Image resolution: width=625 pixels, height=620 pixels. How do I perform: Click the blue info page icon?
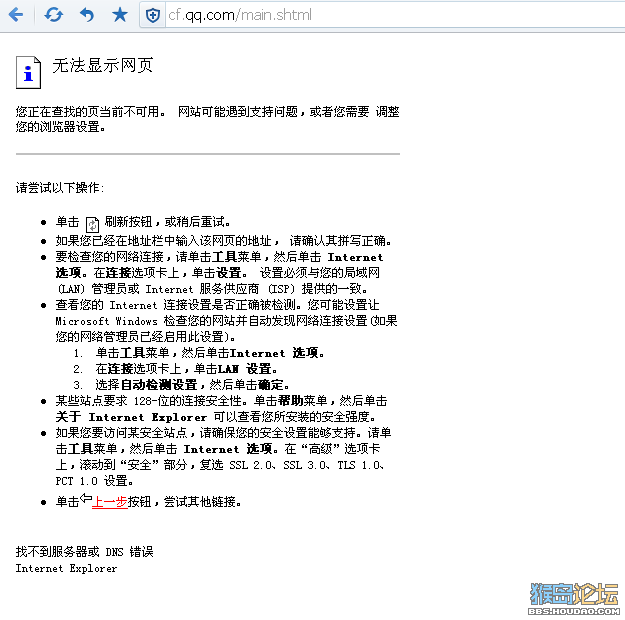[x=28, y=73]
